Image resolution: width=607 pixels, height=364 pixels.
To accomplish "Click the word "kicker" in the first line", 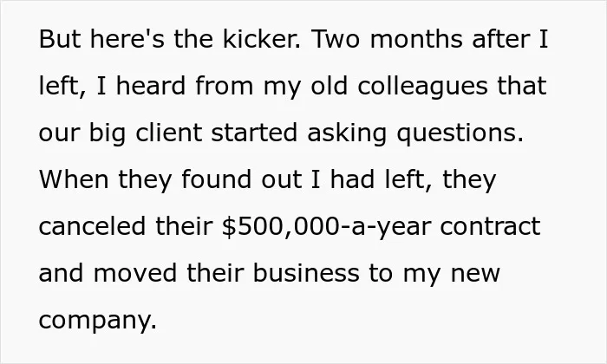I will [260, 39].
